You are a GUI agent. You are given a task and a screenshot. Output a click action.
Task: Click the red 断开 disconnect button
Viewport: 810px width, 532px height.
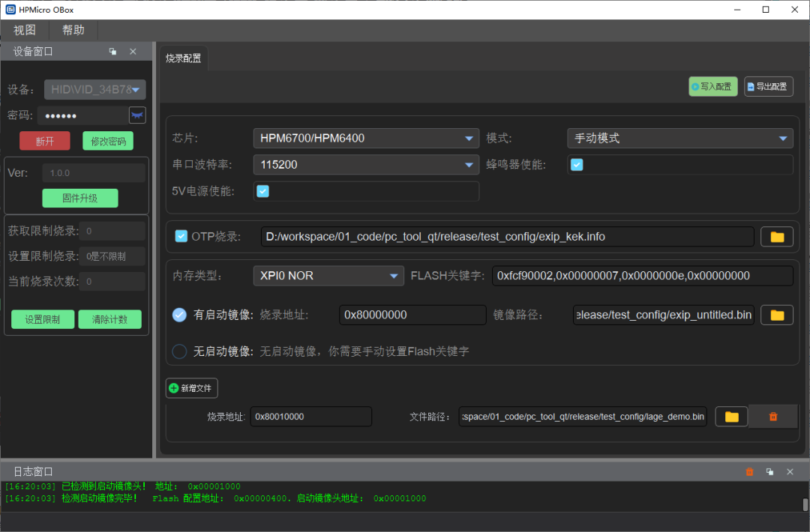(x=45, y=141)
